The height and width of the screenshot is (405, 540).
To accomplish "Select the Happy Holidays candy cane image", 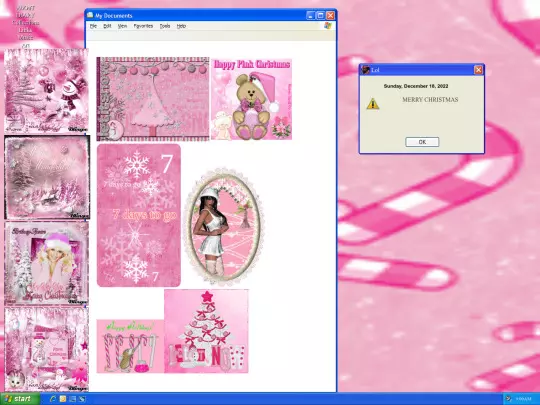I will tap(130, 346).
